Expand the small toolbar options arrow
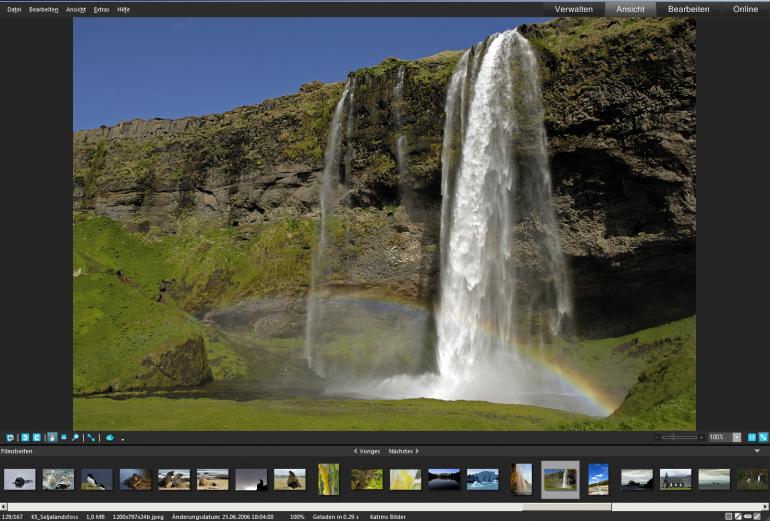The height and width of the screenshot is (521, 770). (x=123, y=439)
